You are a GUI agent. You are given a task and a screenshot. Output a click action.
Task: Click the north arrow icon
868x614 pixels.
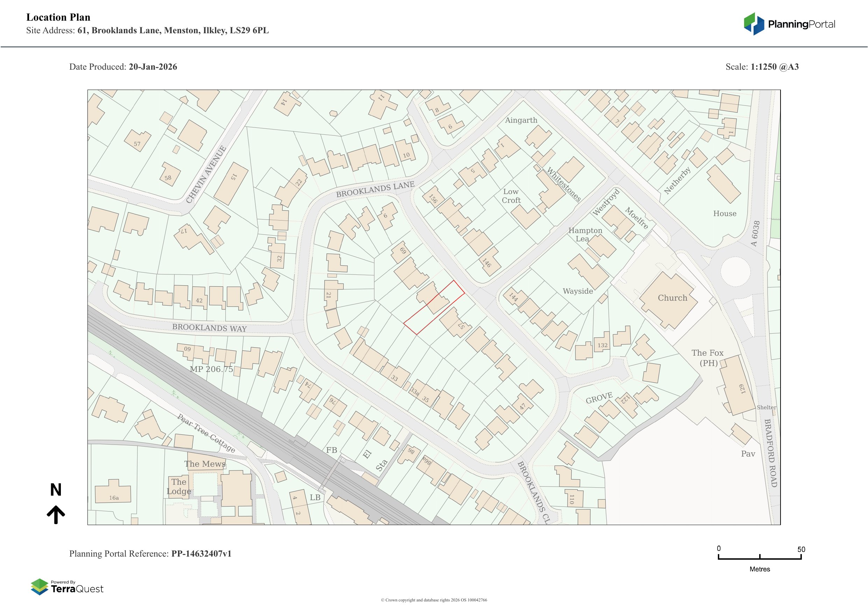(56, 515)
